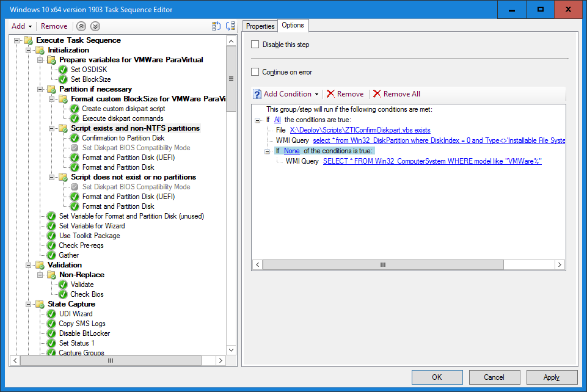Click the State Capture group folder icon
Viewport: 587px width, 392px height.
point(40,304)
